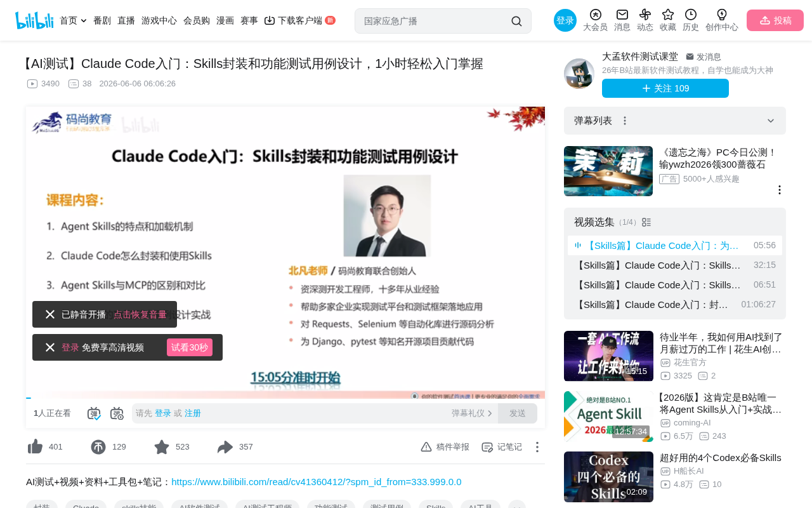812x508 pixels.
Task: Click the 登录 avatar button
Action: tap(565, 20)
